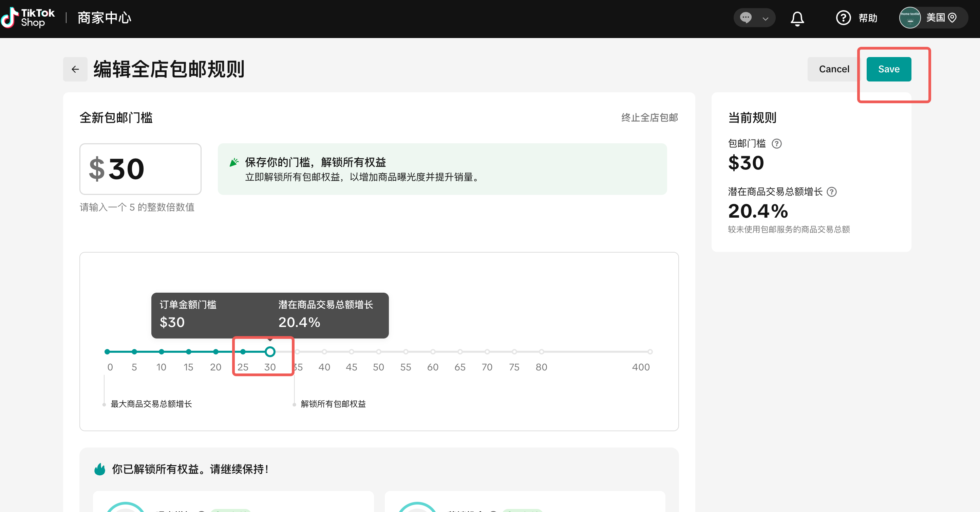Select the 25 point on slider
Image resolution: width=980 pixels, height=512 pixels.
243,352
